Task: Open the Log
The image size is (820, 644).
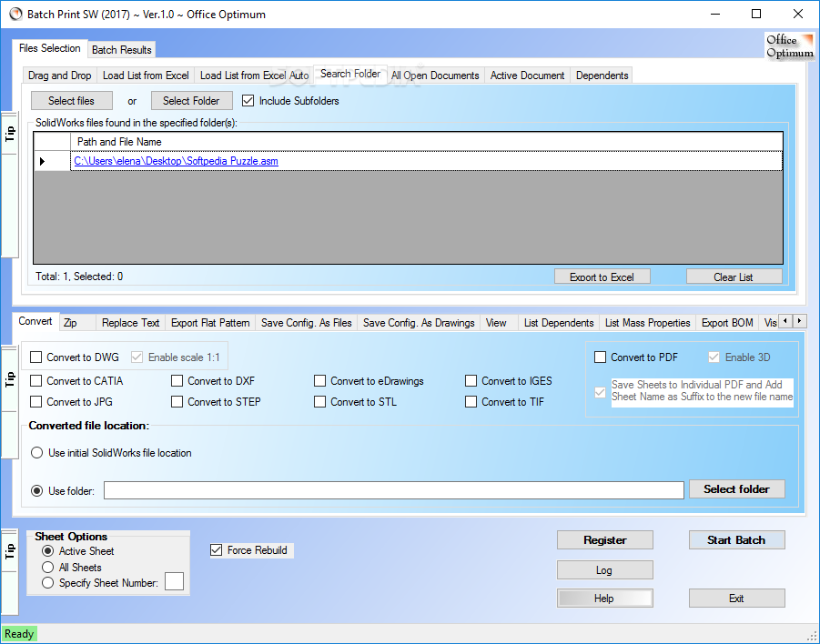Action: click(x=605, y=570)
